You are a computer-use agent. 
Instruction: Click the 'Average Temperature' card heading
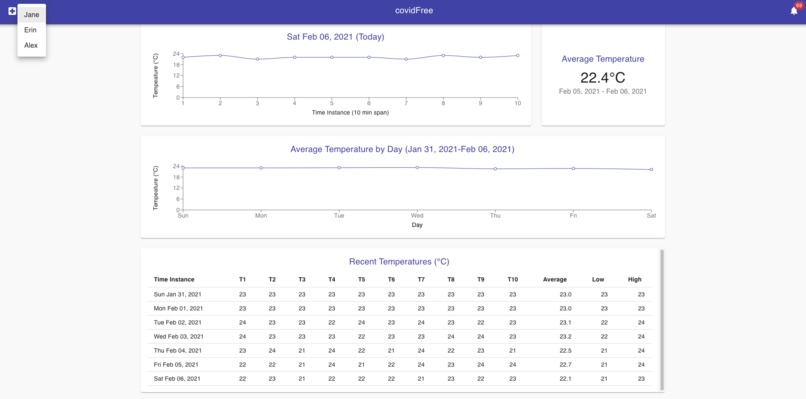[602, 59]
